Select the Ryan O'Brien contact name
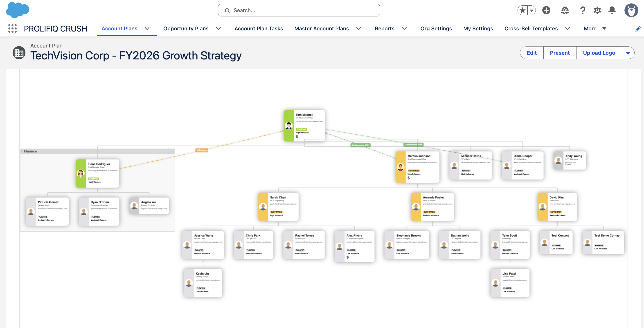The height and width of the screenshot is (328, 644). [100, 202]
